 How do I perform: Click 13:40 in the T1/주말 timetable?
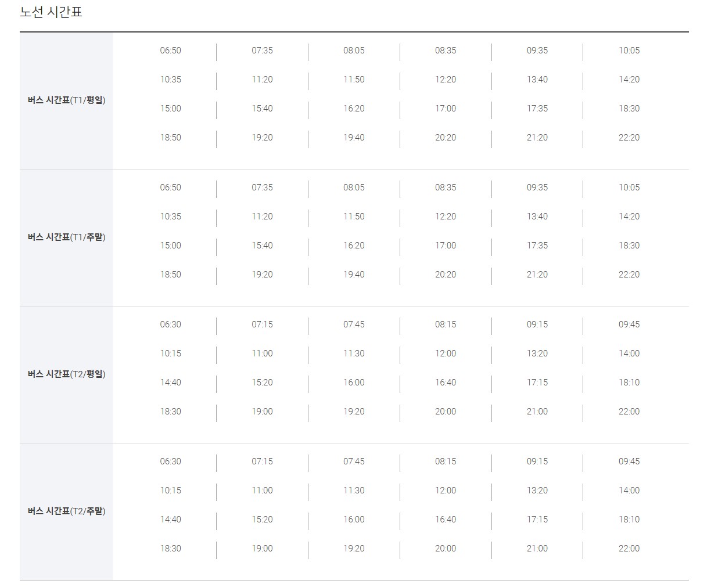537,217
